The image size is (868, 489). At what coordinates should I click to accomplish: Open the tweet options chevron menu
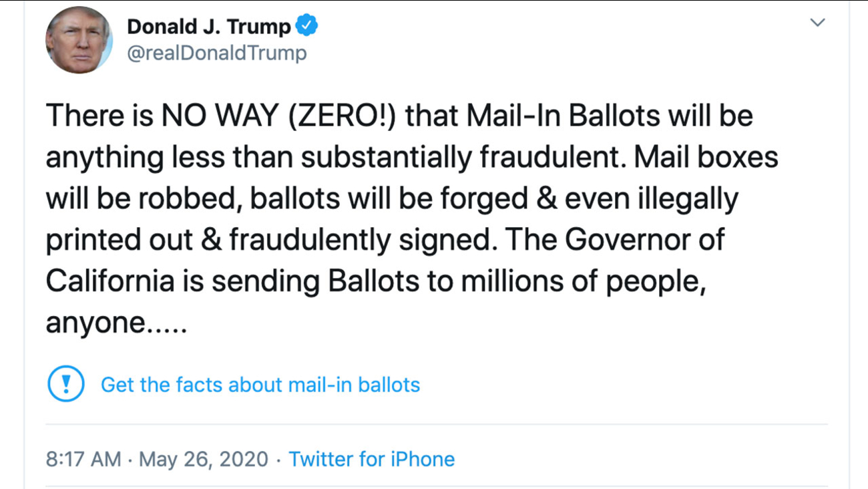click(x=817, y=23)
